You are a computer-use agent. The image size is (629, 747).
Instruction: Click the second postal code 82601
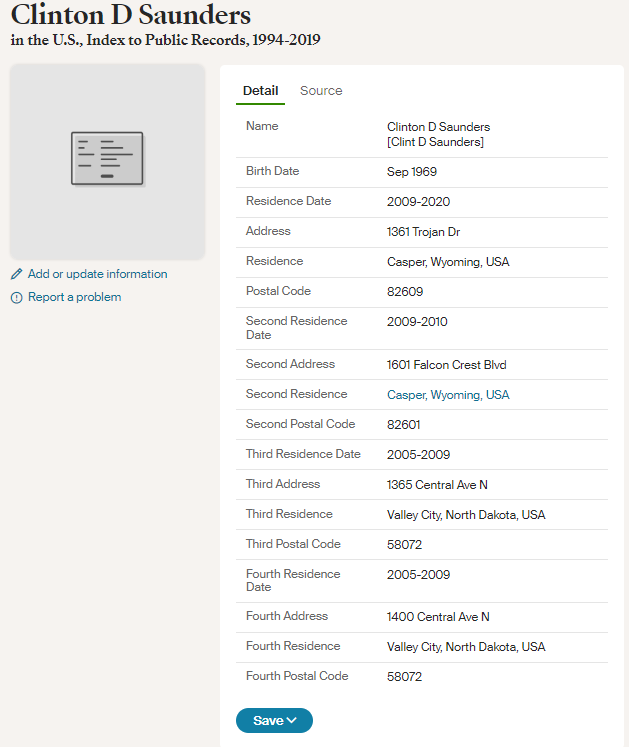(x=404, y=424)
